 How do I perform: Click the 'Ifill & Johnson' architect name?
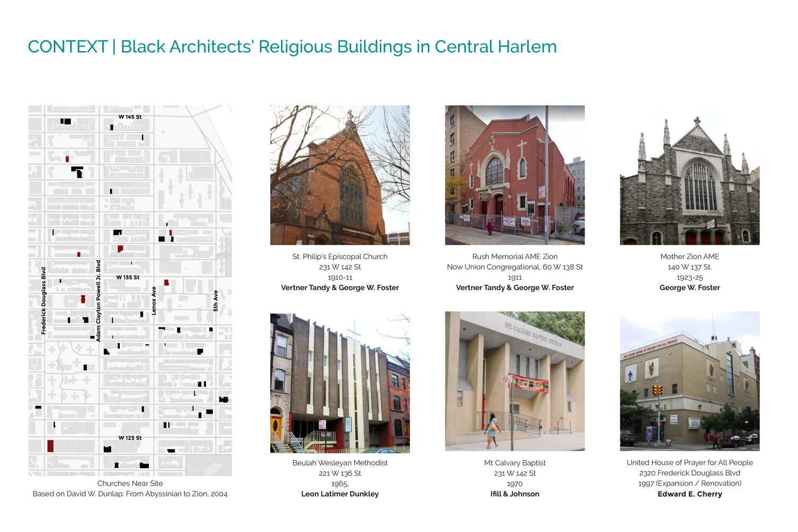point(515,494)
